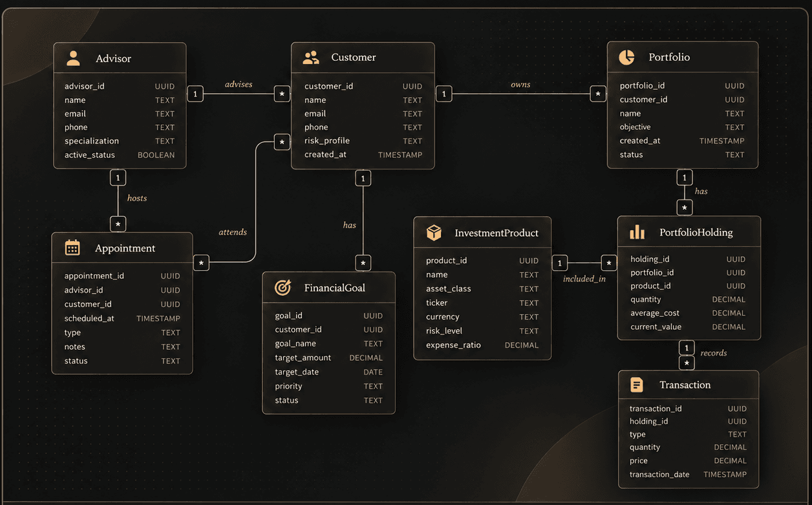Click the star marker above Appointment
Screen dimensions: 812x505
[118, 224]
